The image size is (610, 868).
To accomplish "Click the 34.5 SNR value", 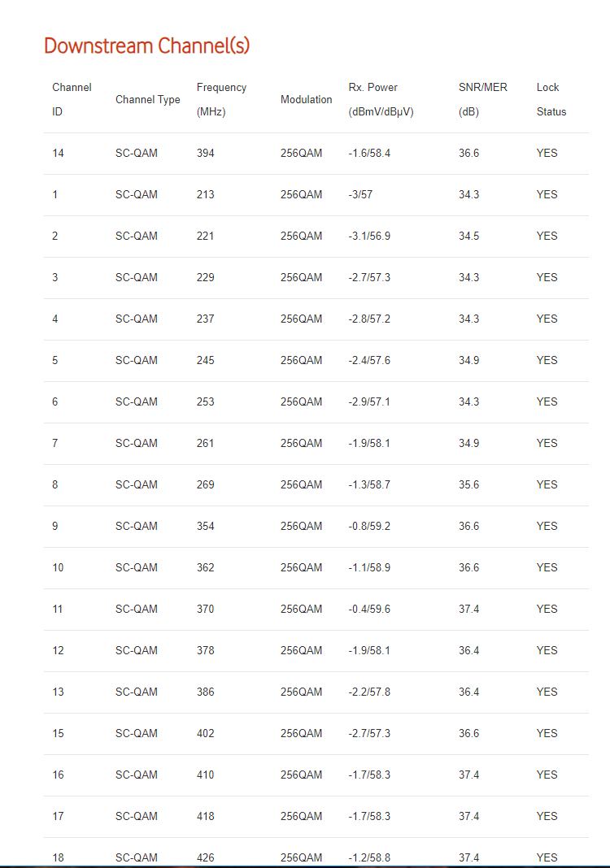I will pos(468,237).
